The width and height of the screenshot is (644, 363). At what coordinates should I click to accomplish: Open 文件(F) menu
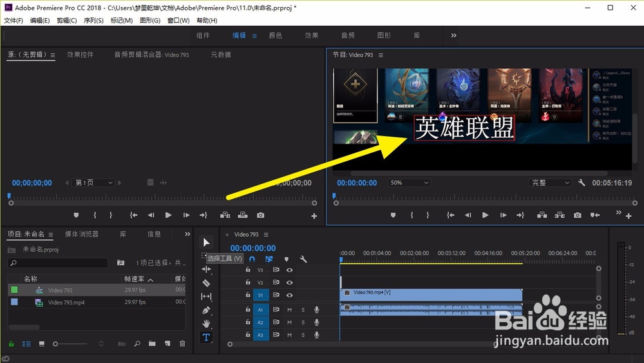(14, 20)
